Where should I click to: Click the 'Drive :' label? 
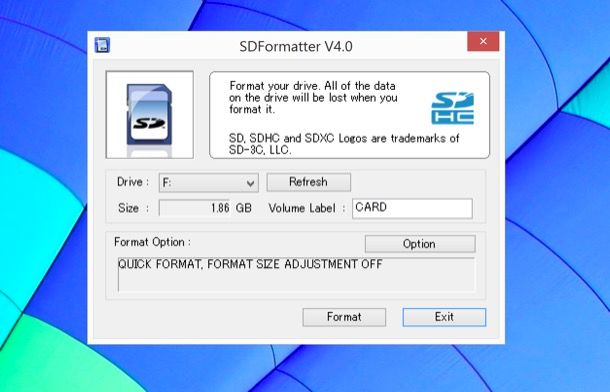point(133,182)
